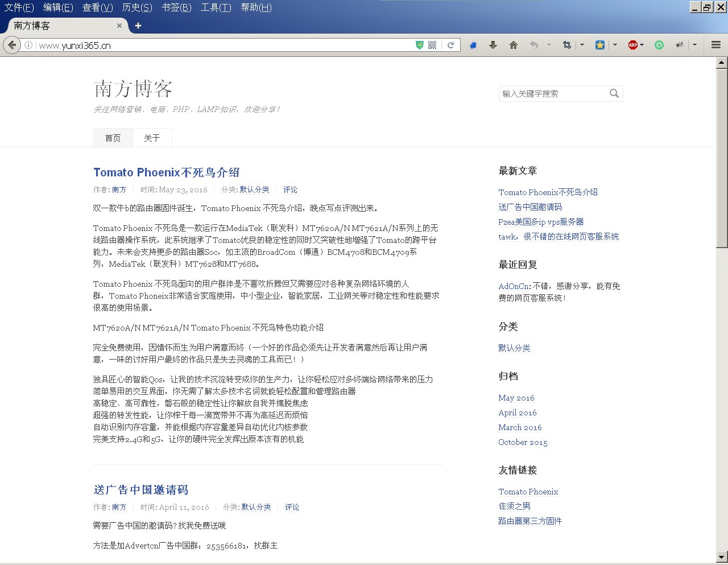The height and width of the screenshot is (565, 728).
Task: Click the vertical scrollbar up arrow
Action: pos(722,62)
